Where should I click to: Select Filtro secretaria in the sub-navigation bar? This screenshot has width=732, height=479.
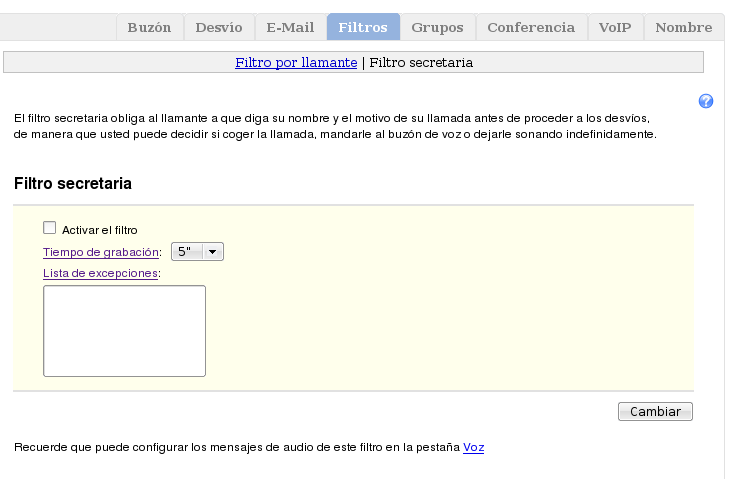[x=421, y=62]
